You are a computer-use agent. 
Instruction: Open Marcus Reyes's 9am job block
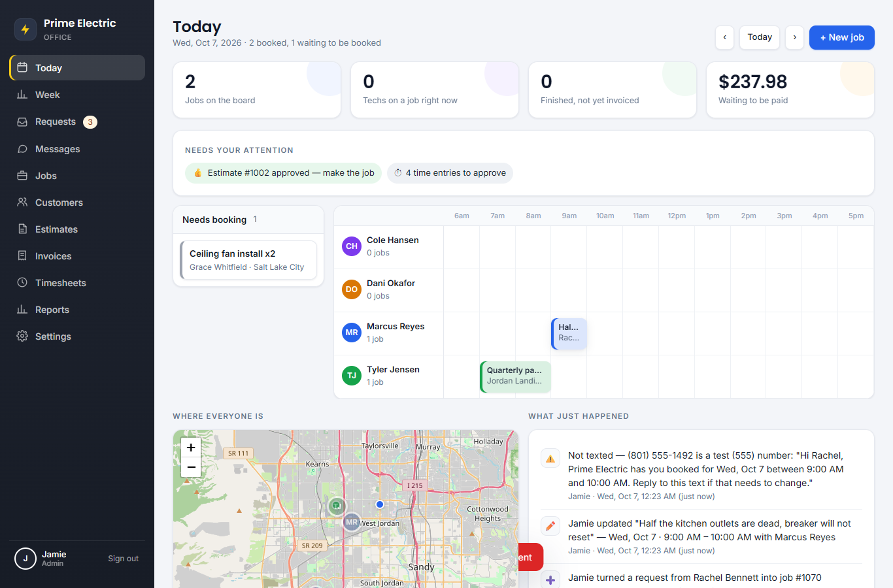[569, 334]
